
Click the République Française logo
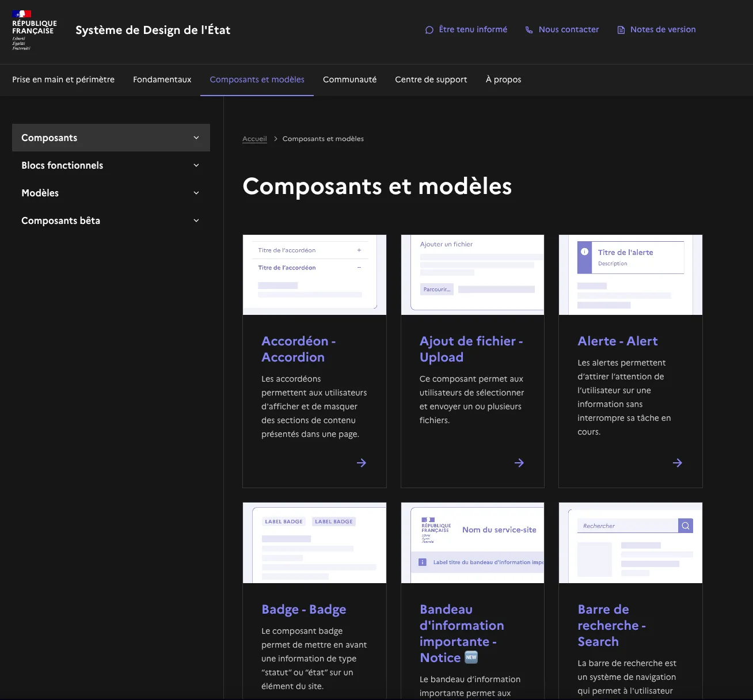click(35, 30)
